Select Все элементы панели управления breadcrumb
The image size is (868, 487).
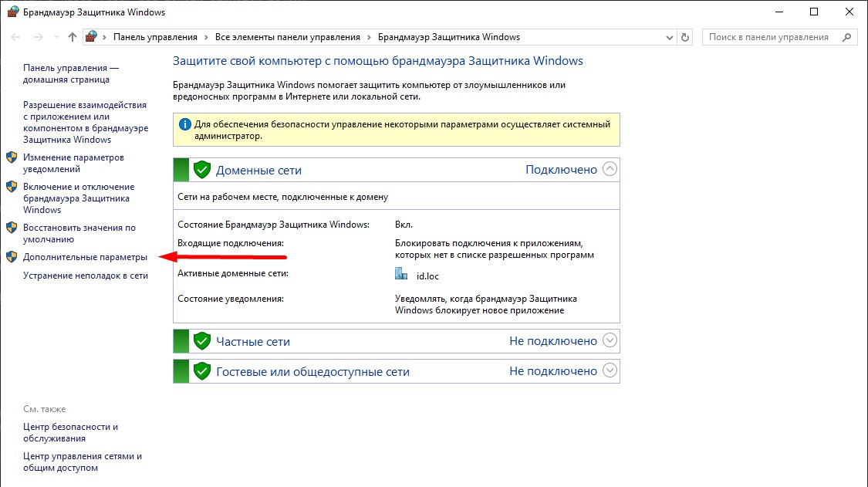tap(288, 37)
